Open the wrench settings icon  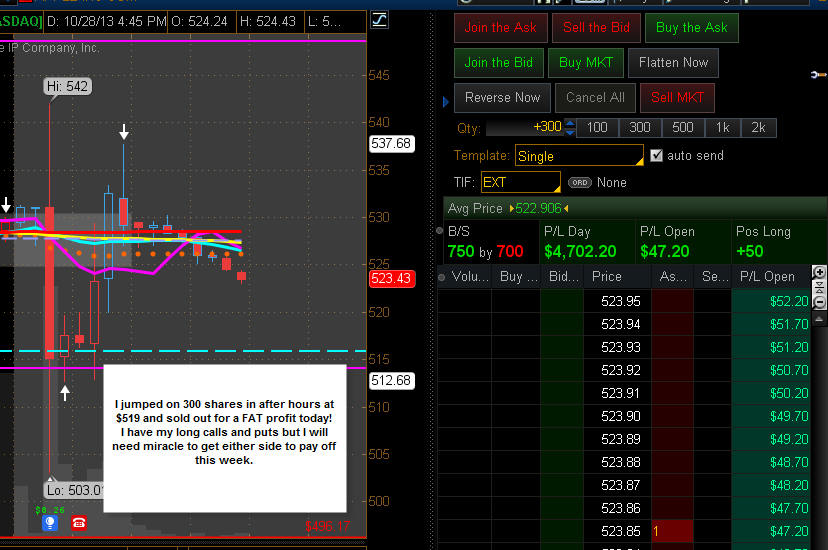[x=818, y=75]
